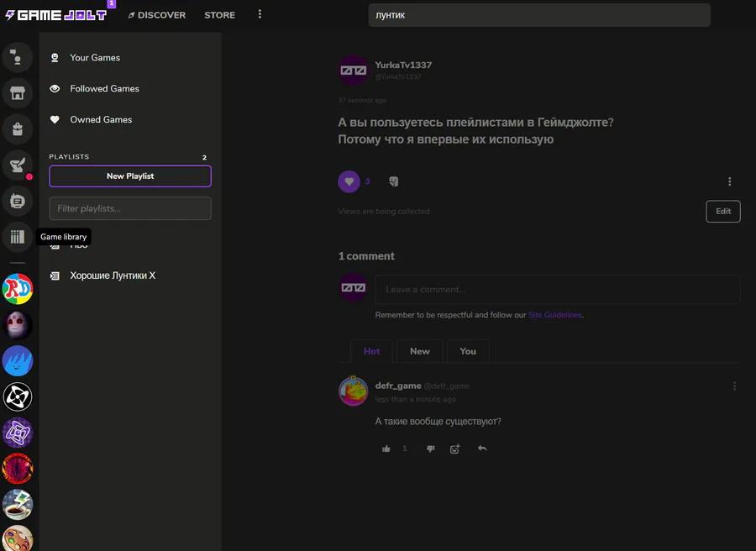Open the backpack icon in left sidebar
This screenshot has width=756, height=551.
(18, 129)
